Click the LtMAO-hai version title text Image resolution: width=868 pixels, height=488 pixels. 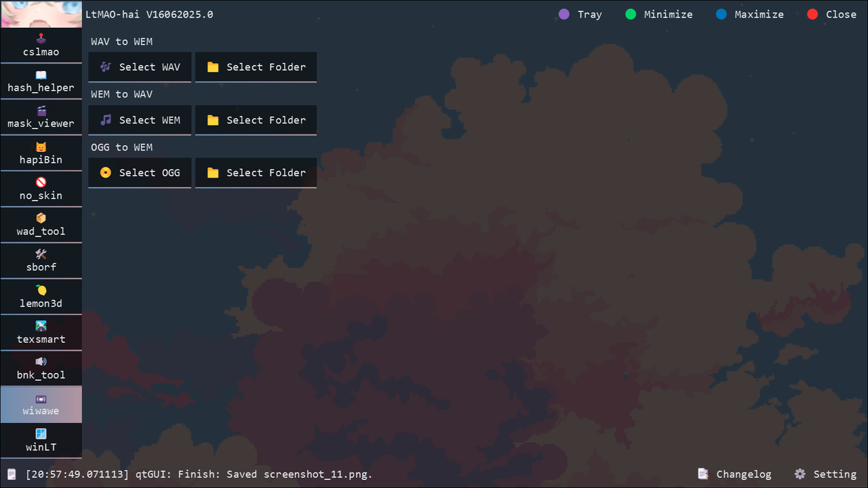tap(149, 14)
